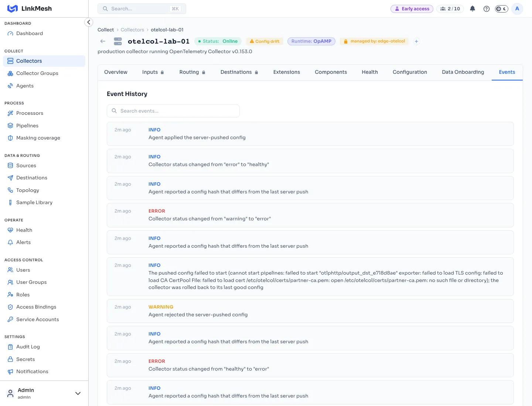The image size is (532, 406).
Task: Click the Early access badge
Action: [x=412, y=8]
